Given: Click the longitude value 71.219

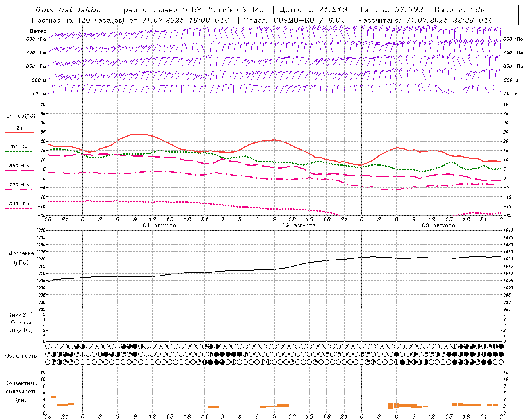Looking at the screenshot, I should point(333,10).
